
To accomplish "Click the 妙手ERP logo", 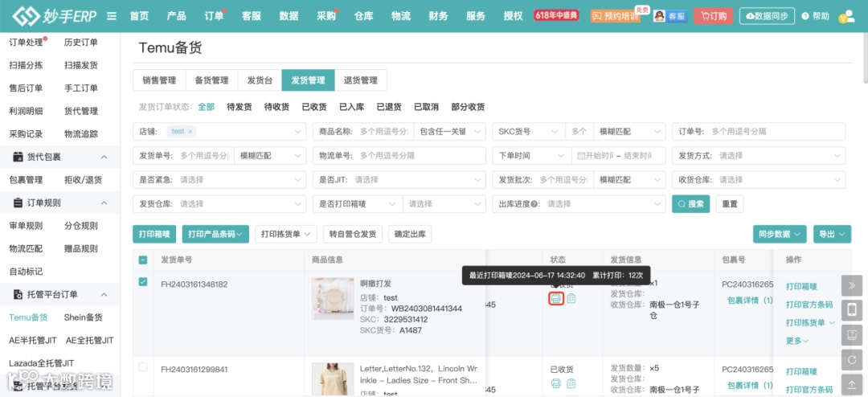I will click(x=54, y=16).
